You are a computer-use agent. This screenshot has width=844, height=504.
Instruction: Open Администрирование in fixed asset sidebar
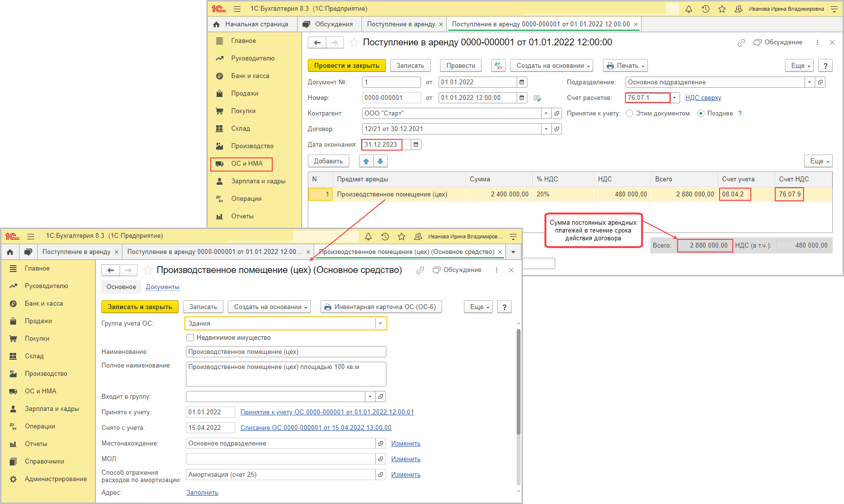point(56,479)
